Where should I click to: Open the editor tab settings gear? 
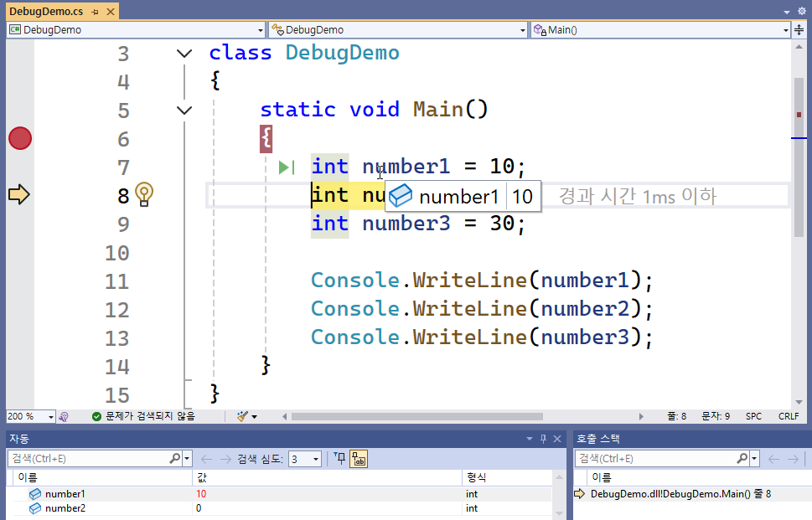tap(801, 11)
